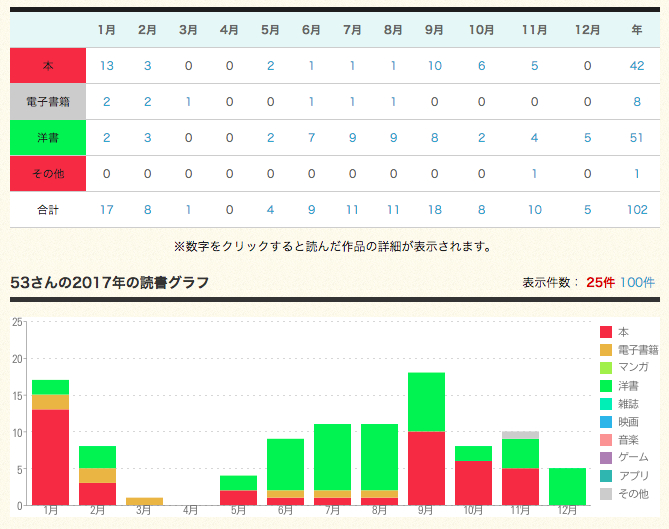Open yearly 電子書籍 total 8
Image resolution: width=669 pixels, height=529 pixels.
(x=637, y=102)
